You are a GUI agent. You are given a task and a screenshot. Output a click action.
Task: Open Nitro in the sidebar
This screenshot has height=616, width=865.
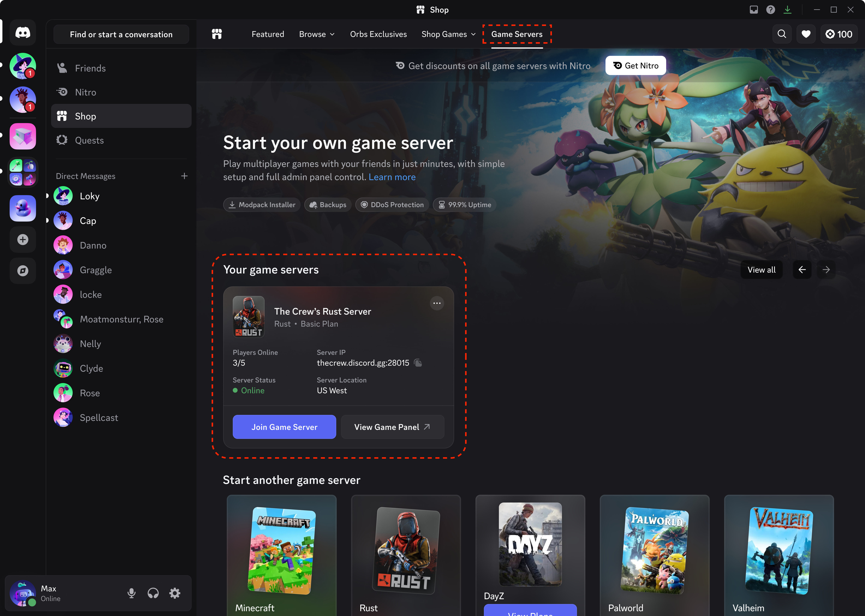[x=121, y=92]
